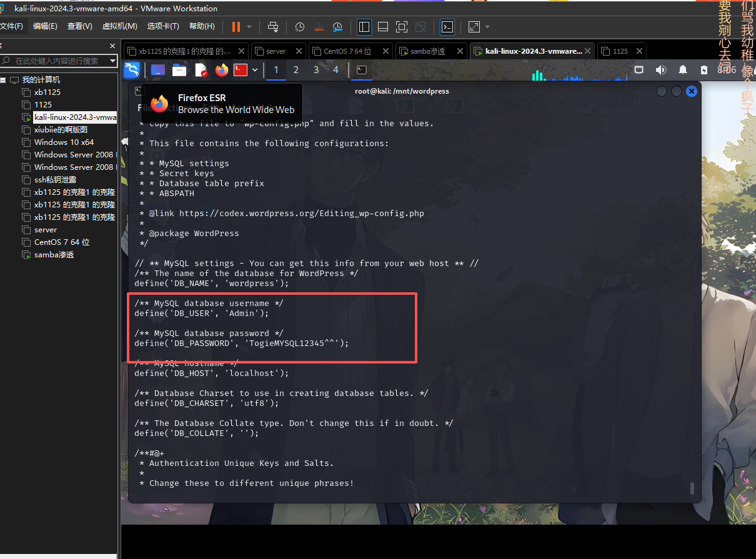The height and width of the screenshot is (559, 756).
Task: Open the 虚拟机(M) menu
Action: (x=119, y=26)
